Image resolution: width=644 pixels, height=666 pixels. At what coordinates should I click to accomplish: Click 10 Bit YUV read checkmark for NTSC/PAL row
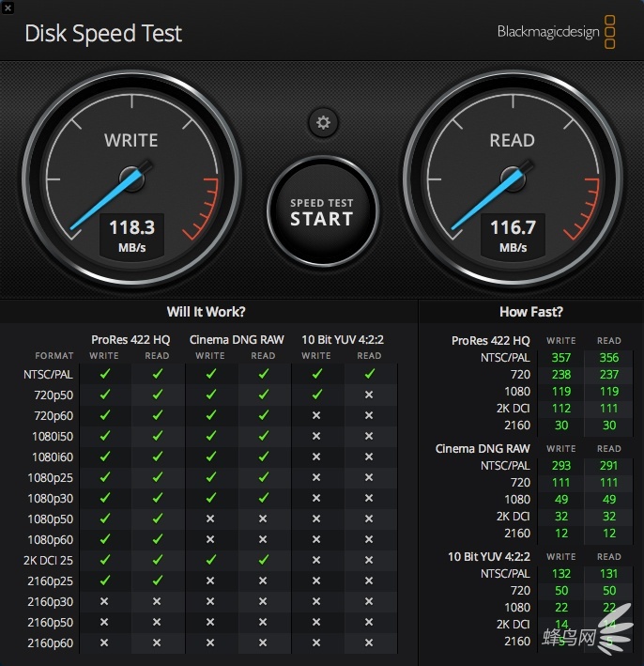pyautogui.click(x=369, y=373)
